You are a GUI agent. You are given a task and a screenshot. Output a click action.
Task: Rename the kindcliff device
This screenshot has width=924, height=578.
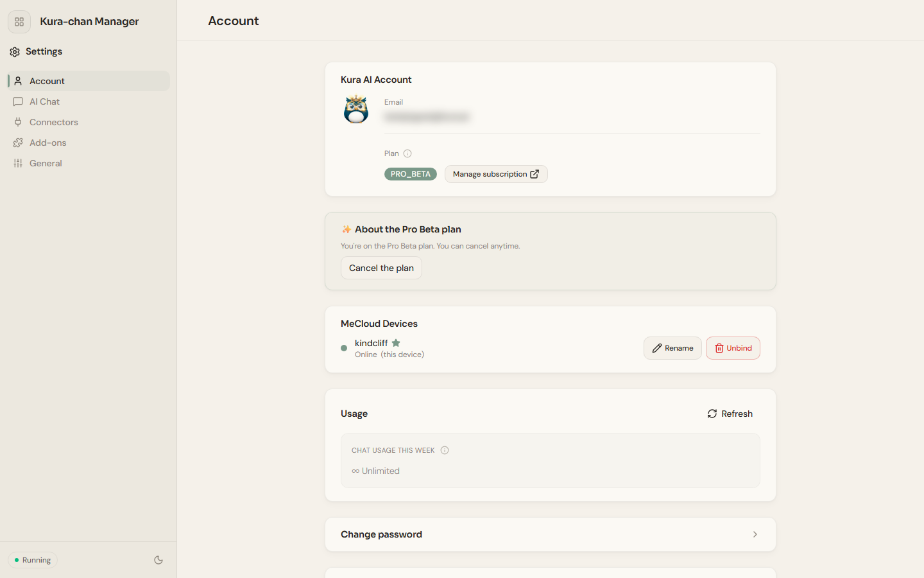click(672, 348)
